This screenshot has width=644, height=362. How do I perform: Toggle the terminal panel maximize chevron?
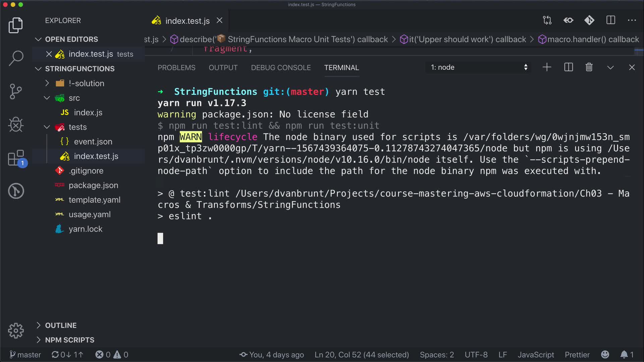tap(610, 67)
